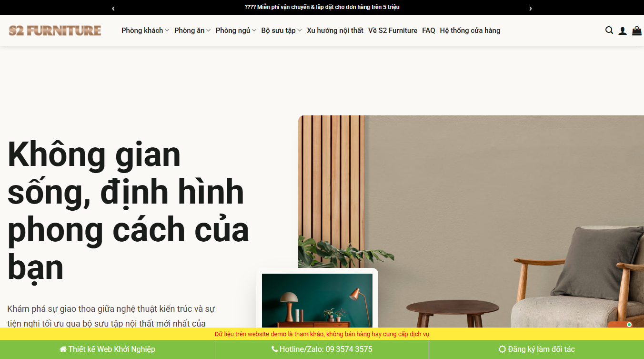Go to previous announcement with left arrow

click(113, 8)
